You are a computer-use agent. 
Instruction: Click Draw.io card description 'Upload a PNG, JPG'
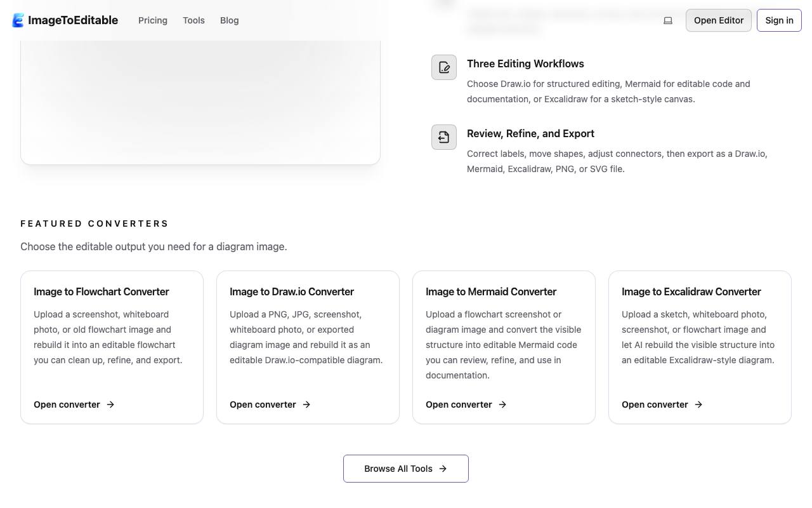[x=306, y=337]
